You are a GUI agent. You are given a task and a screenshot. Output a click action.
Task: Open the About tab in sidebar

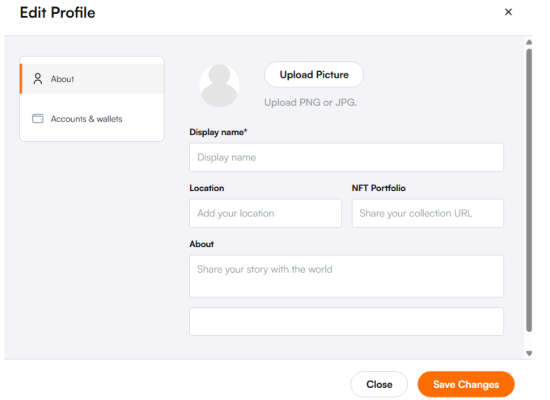92,79
